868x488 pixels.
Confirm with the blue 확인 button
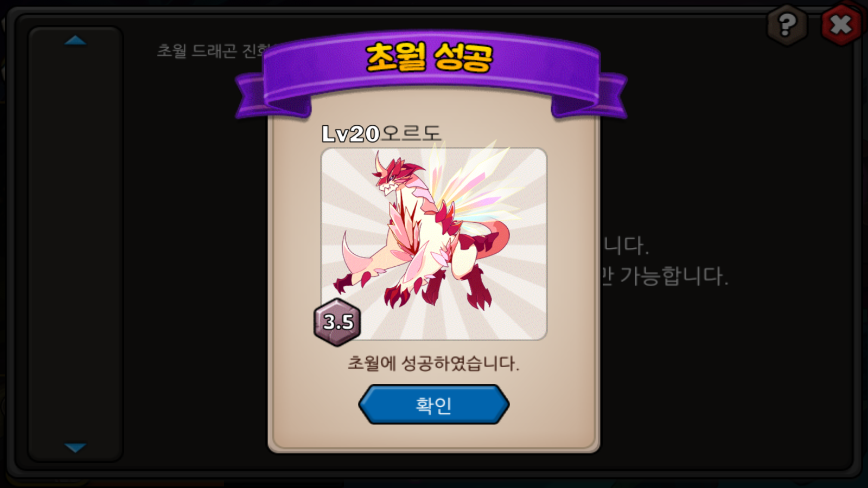[433, 404]
